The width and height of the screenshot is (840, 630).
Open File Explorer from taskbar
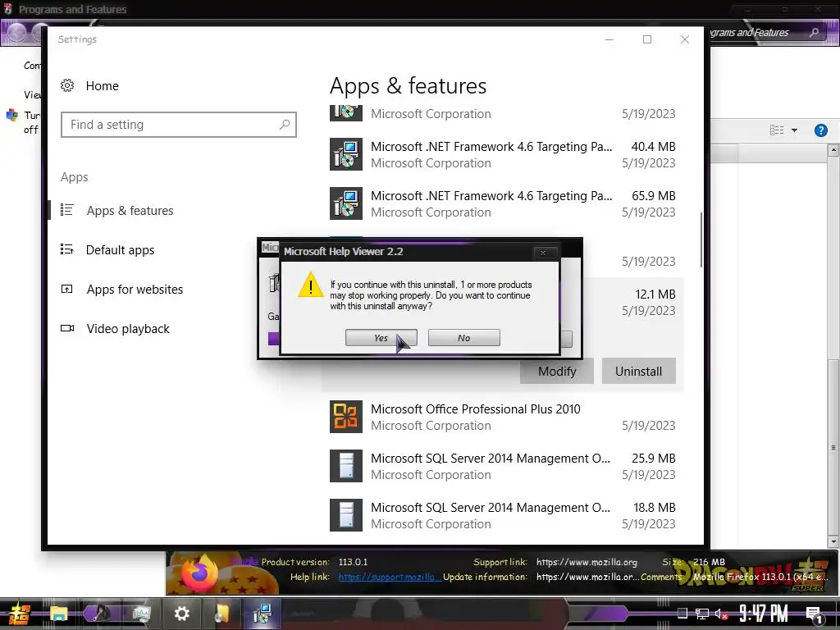coord(59,614)
